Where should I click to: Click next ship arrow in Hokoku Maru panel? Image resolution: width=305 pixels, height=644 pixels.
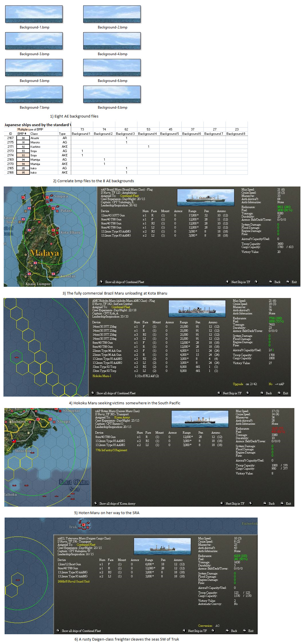click(x=248, y=393)
